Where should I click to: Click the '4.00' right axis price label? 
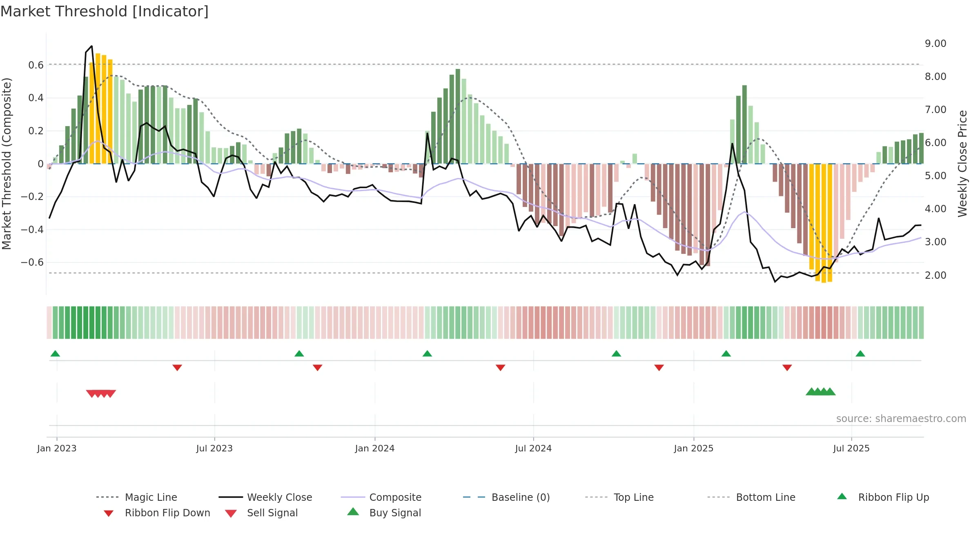[935, 209]
